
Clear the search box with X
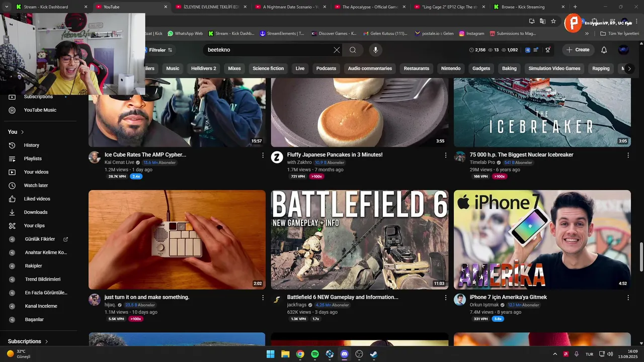pos(337,50)
